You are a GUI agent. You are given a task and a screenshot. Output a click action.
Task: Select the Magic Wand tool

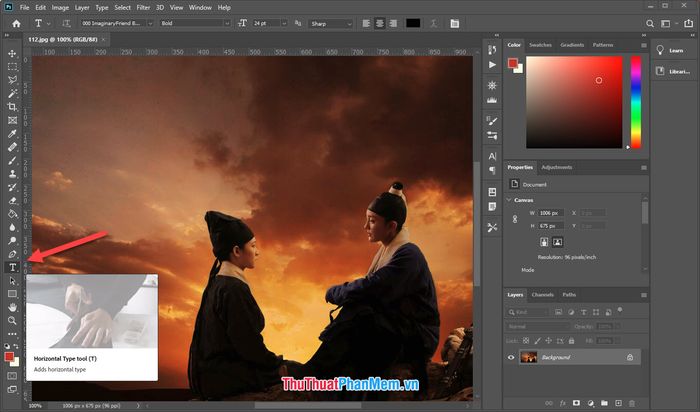click(12, 93)
